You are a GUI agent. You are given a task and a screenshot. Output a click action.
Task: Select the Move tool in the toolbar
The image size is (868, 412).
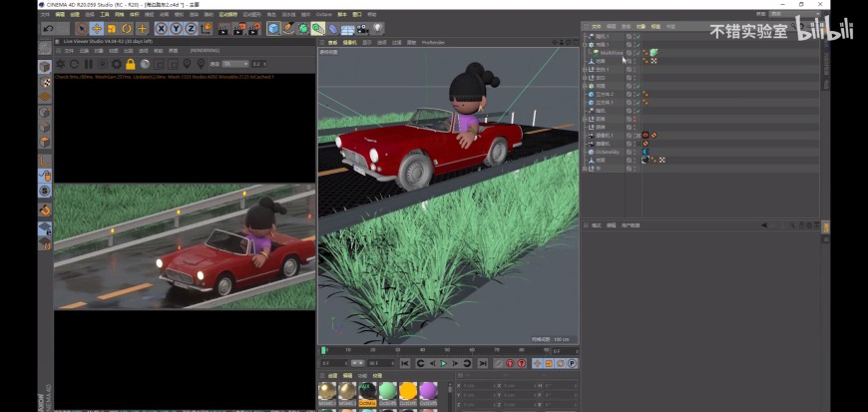click(97, 29)
